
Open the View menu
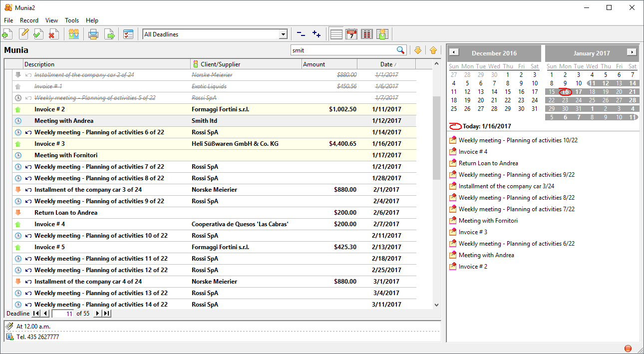coord(51,20)
